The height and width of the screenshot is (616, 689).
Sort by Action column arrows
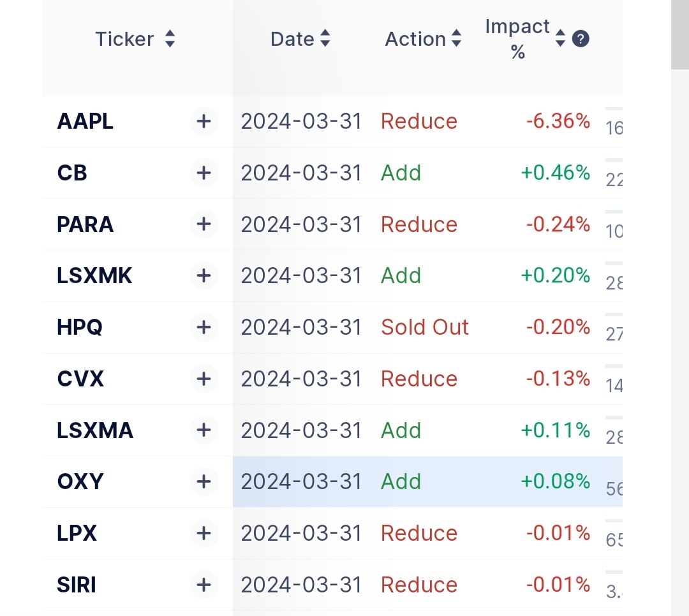tap(457, 38)
